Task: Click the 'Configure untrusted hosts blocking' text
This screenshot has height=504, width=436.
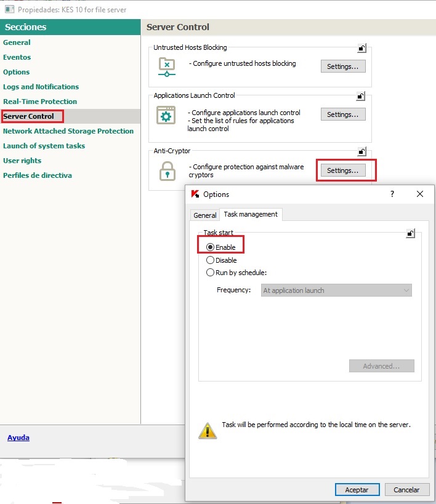Action: (x=242, y=63)
